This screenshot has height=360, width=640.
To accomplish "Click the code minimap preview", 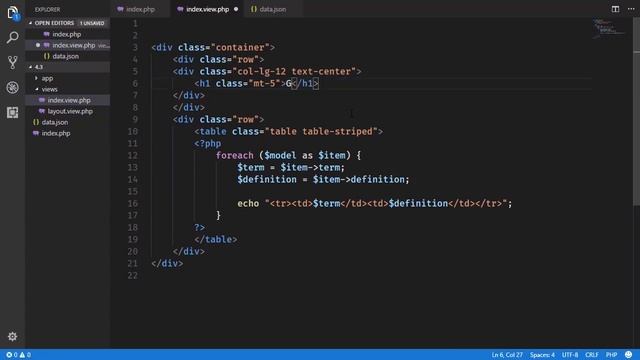I will coord(608,28).
